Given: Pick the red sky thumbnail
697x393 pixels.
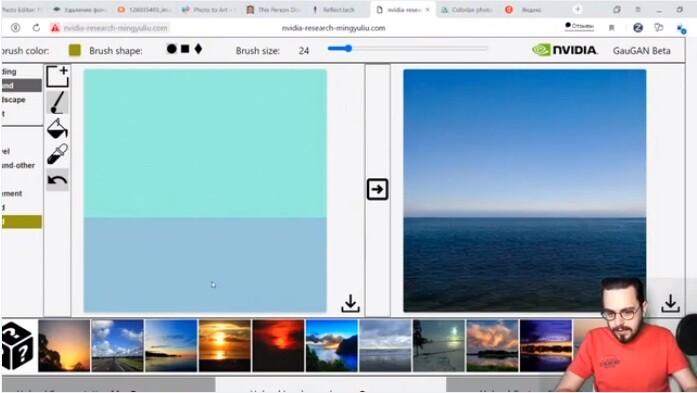Looking at the screenshot, I should click(x=278, y=345).
